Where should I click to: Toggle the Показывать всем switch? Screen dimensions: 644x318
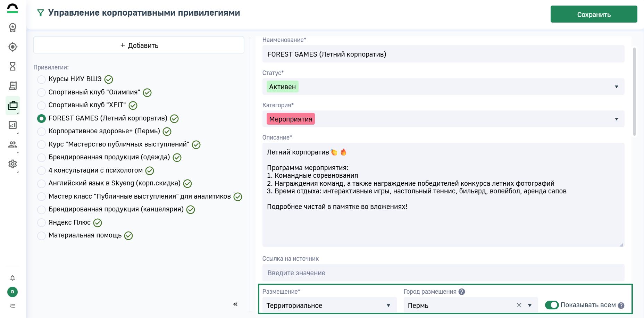(x=551, y=305)
